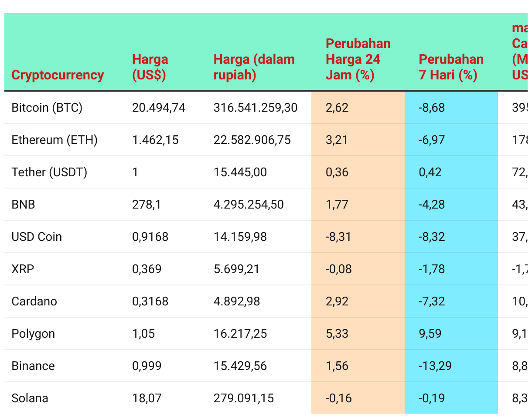This screenshot has height=418, width=532.
Task: Click Ethereum rupiah price 22.582.906,75
Action: (252, 140)
